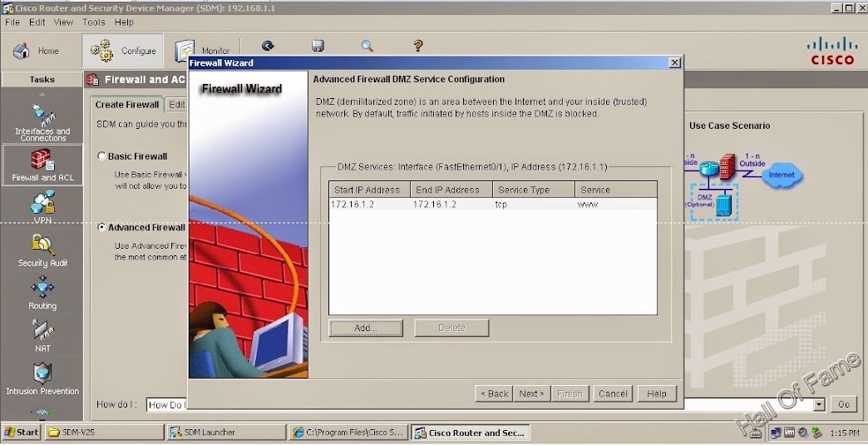Click the Firewall and ACL header icon
The image size is (868, 445).
92,80
